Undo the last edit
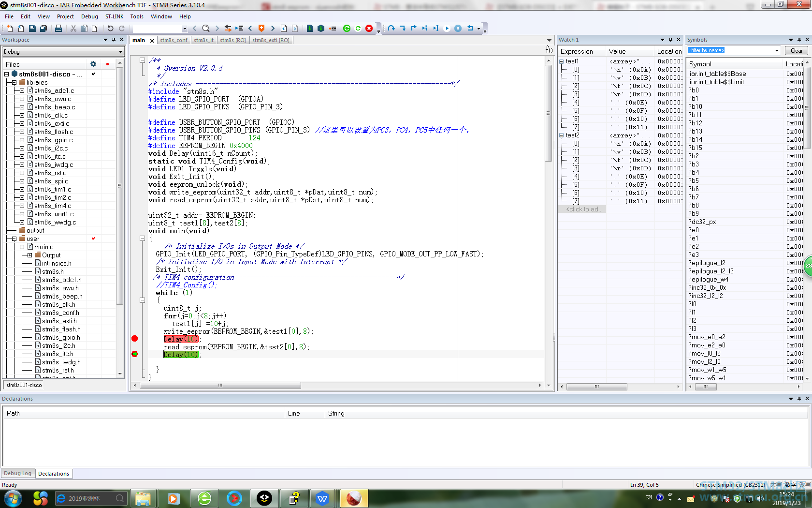This screenshot has width=812, height=508. tap(110, 29)
